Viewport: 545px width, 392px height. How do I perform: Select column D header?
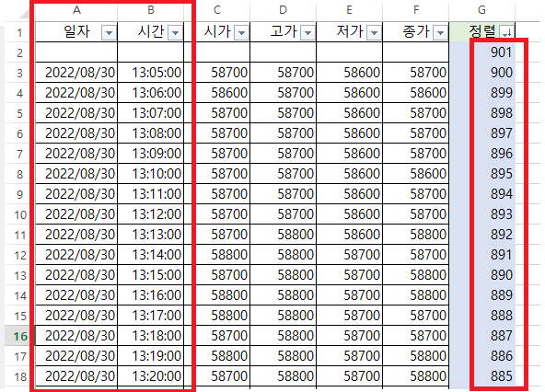[284, 10]
